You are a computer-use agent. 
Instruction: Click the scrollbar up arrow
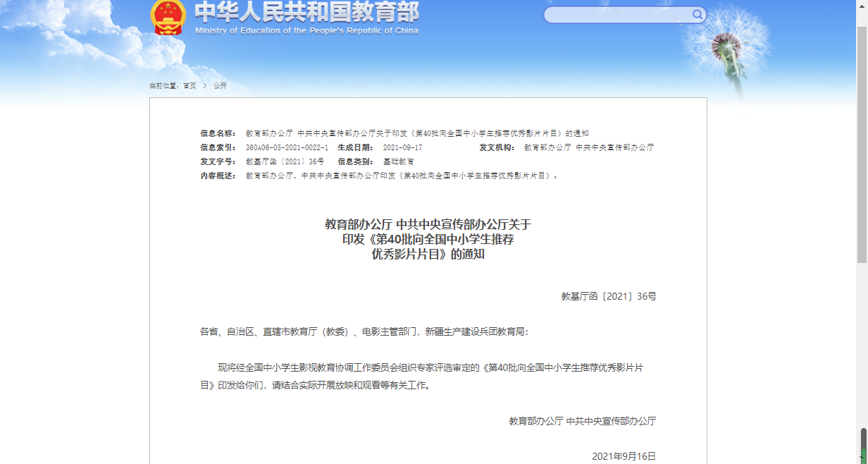point(862,5)
